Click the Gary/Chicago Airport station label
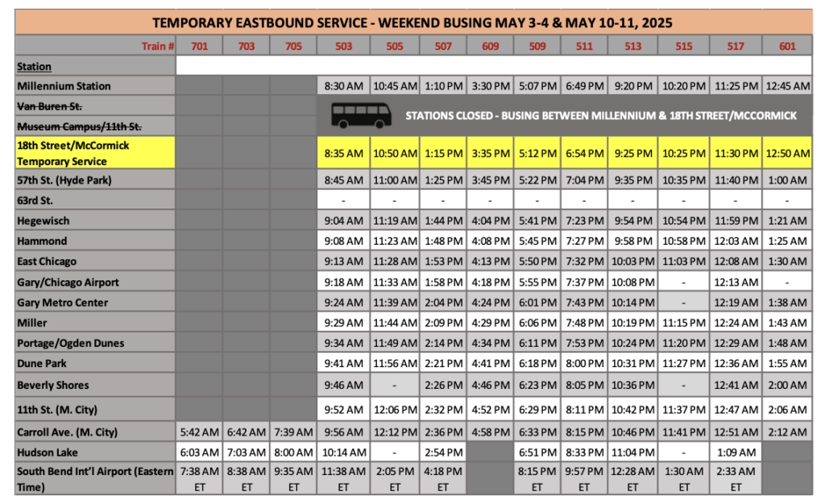The height and width of the screenshot is (504, 825). click(68, 283)
